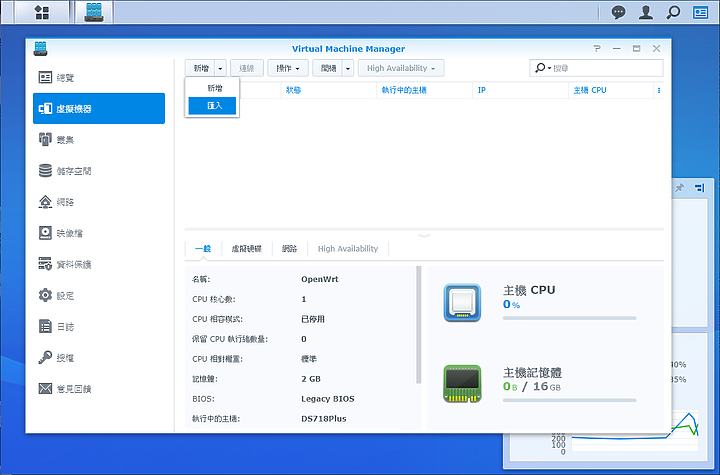The width and height of the screenshot is (720, 475).
Task: Open the 資料保護 protection sidebar item
Action: click(99, 264)
